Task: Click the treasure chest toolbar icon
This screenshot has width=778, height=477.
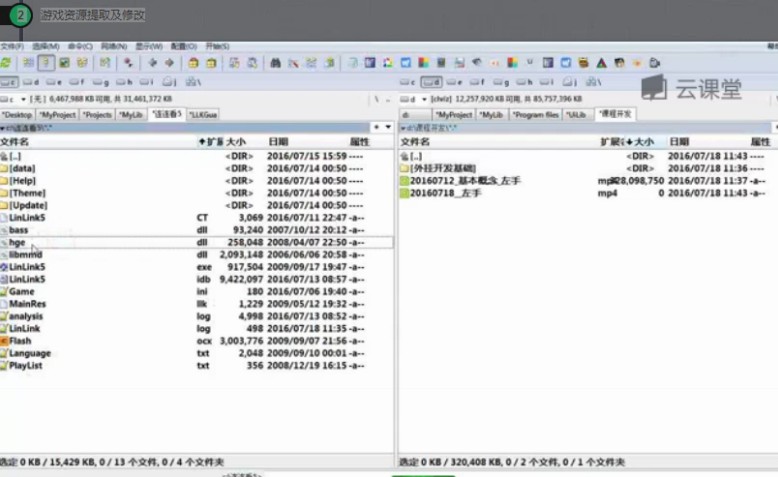Action: (584, 63)
